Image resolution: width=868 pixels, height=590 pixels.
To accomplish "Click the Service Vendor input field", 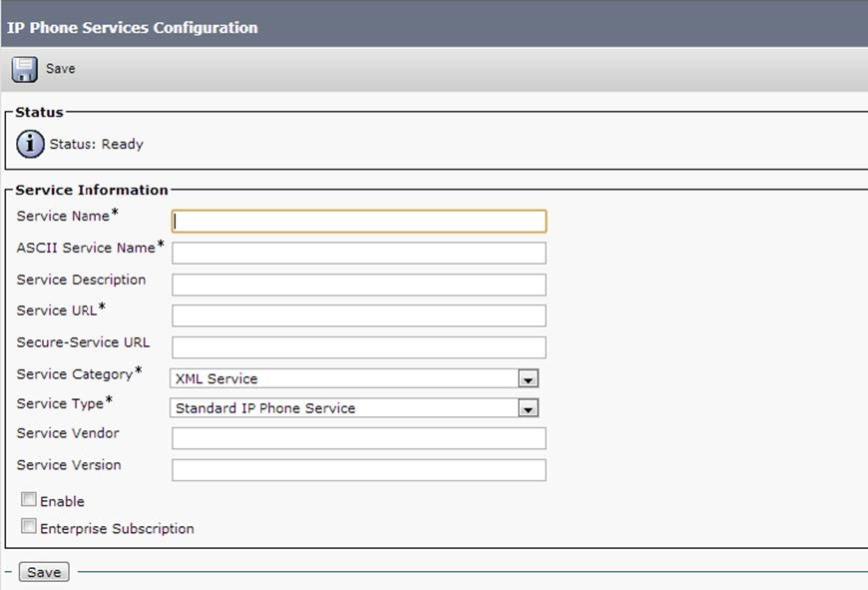I will 359,438.
